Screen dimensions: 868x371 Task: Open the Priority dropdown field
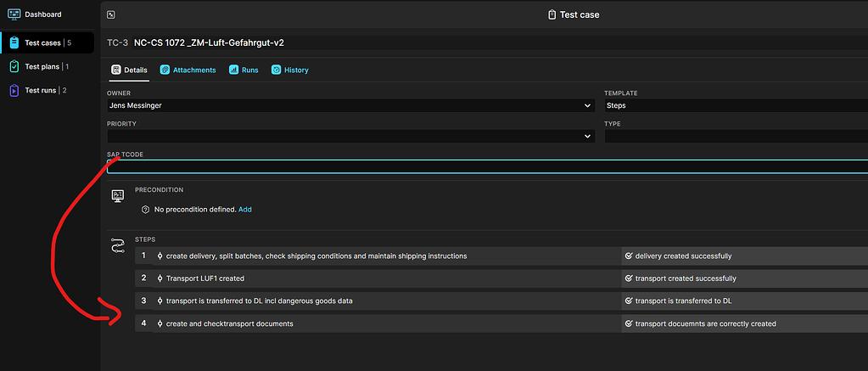point(351,136)
